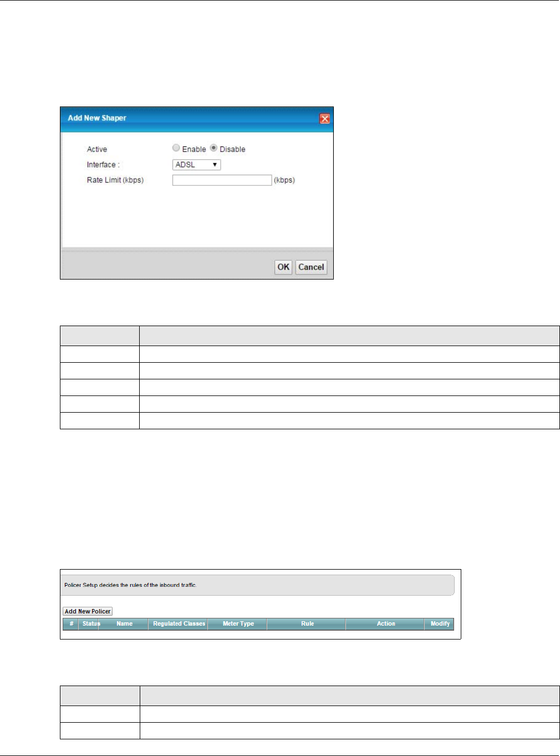
Task: Click the Rate Limit (kbps) label
Action: coord(115,180)
